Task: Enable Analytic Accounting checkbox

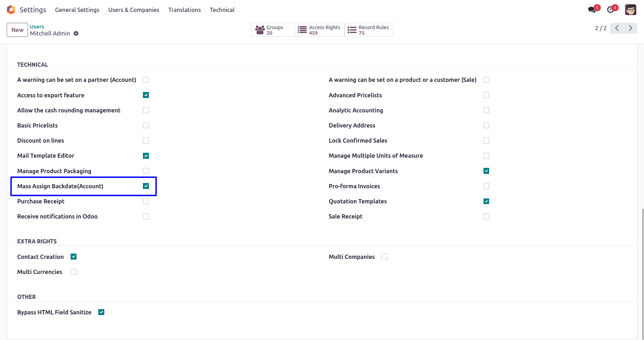Action: pyautogui.click(x=486, y=110)
